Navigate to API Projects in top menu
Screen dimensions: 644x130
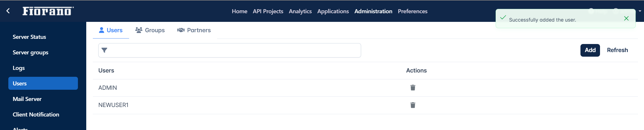268,11
